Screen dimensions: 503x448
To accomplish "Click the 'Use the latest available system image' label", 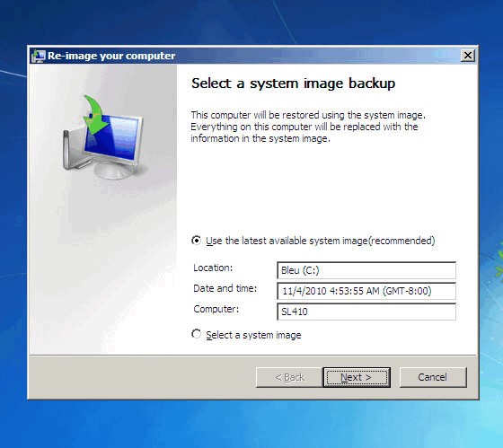I will [x=320, y=241].
